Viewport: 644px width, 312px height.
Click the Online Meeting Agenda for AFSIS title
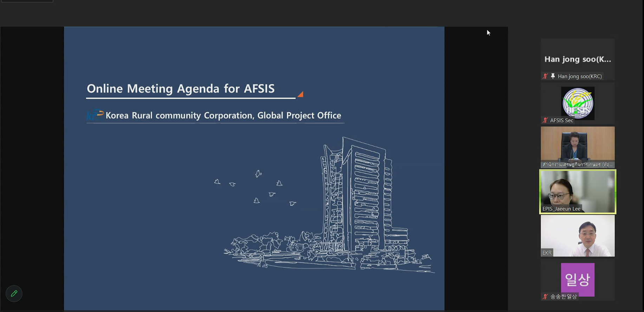tap(181, 89)
